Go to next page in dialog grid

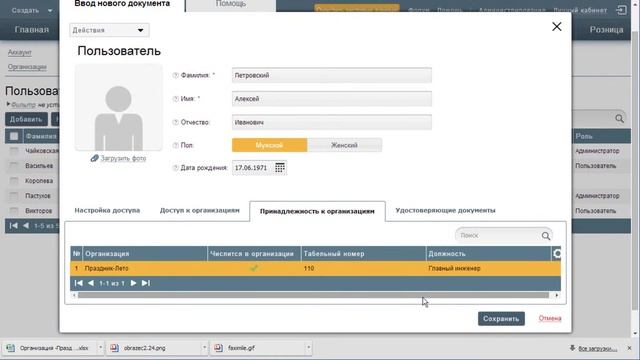coord(133,283)
